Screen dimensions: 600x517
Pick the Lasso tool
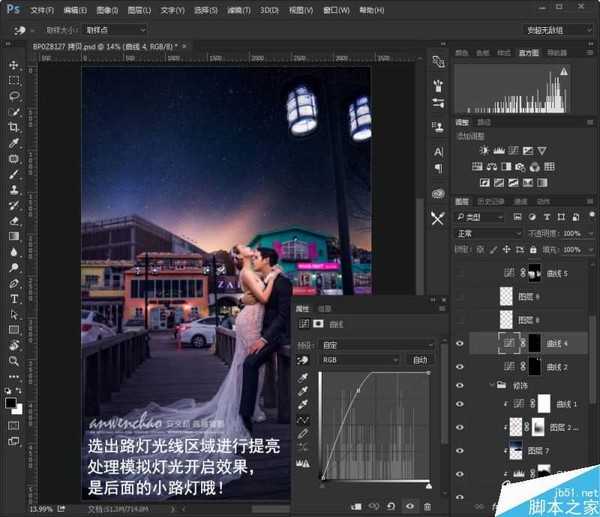click(x=14, y=96)
